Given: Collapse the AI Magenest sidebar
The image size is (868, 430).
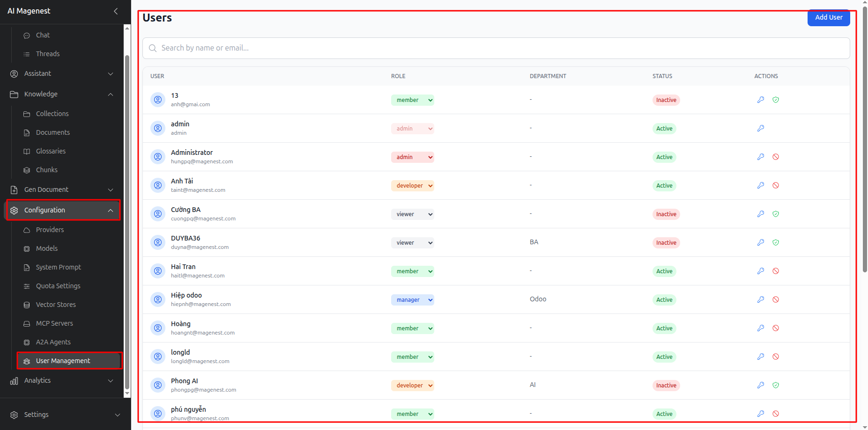Looking at the screenshot, I should click(x=116, y=11).
